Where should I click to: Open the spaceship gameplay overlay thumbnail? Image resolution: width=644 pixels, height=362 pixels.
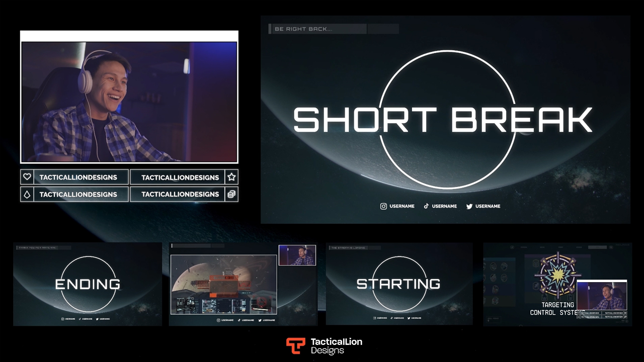coord(243,284)
